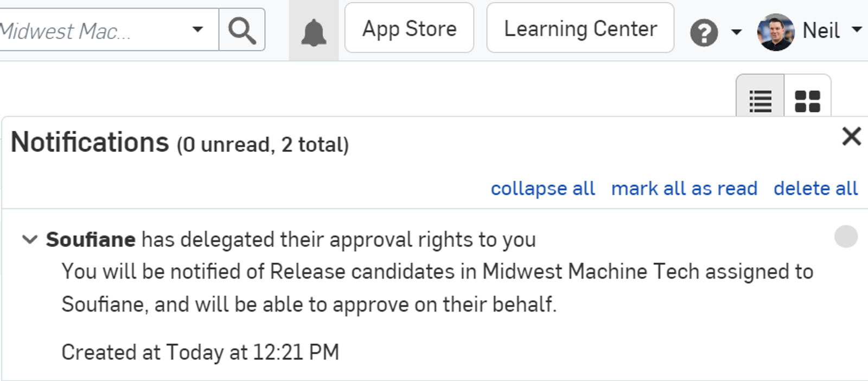Open the help question mark icon
This screenshot has width=868, height=381.
(703, 34)
